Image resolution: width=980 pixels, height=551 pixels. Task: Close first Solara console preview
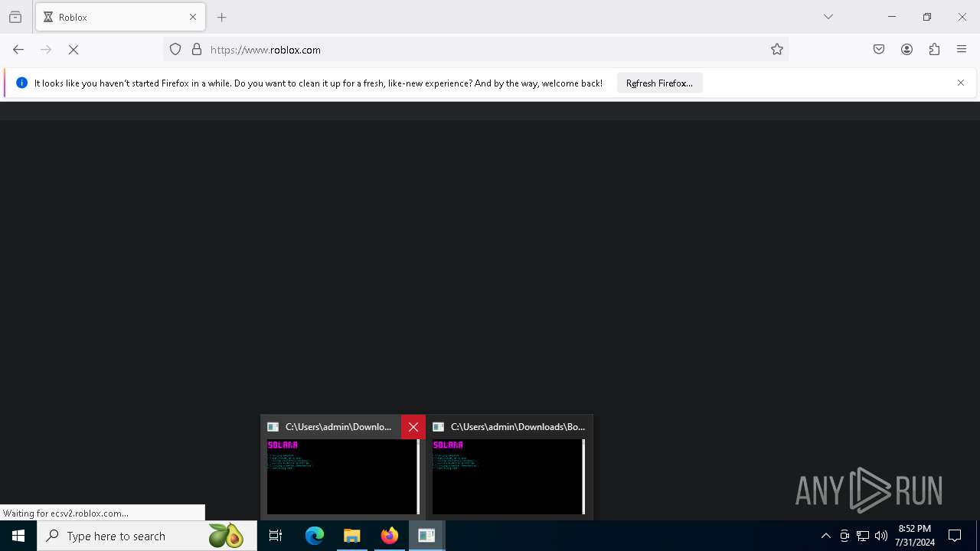pyautogui.click(x=413, y=427)
